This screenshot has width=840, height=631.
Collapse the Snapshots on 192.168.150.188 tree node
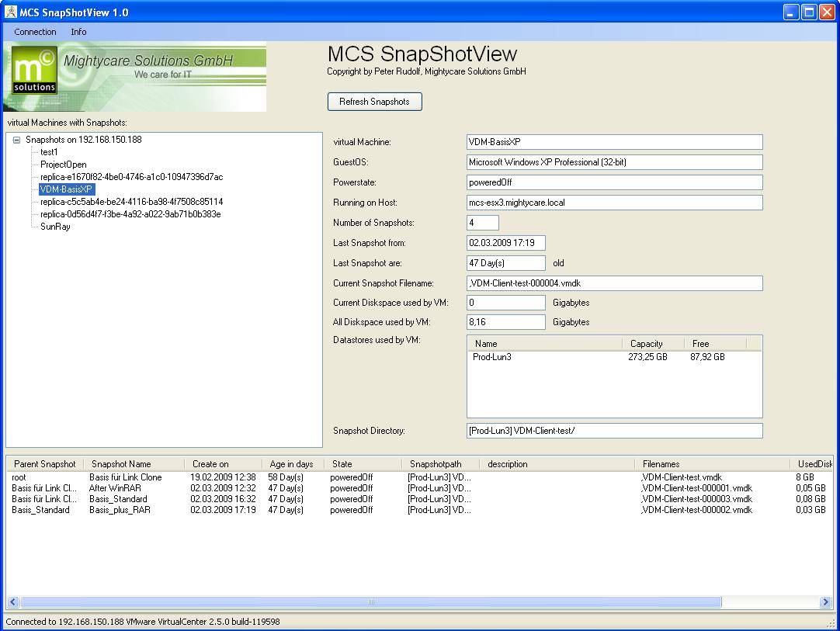(x=16, y=140)
